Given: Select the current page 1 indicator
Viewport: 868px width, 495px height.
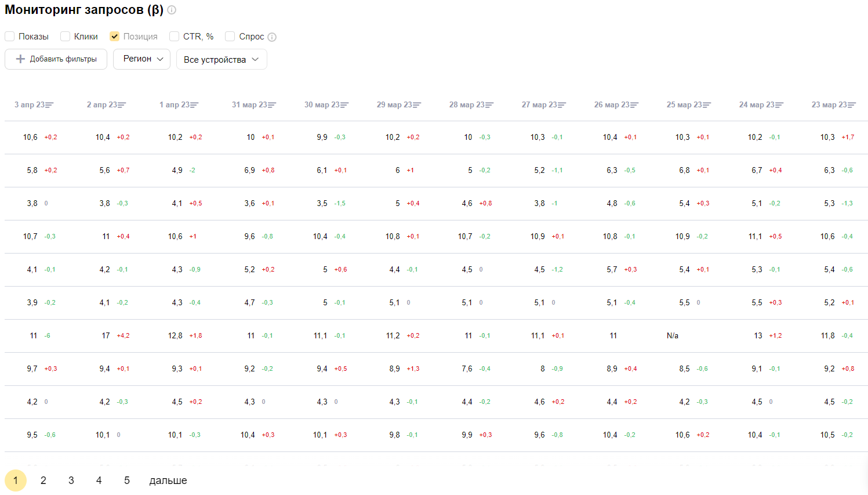Looking at the screenshot, I should coord(16,480).
